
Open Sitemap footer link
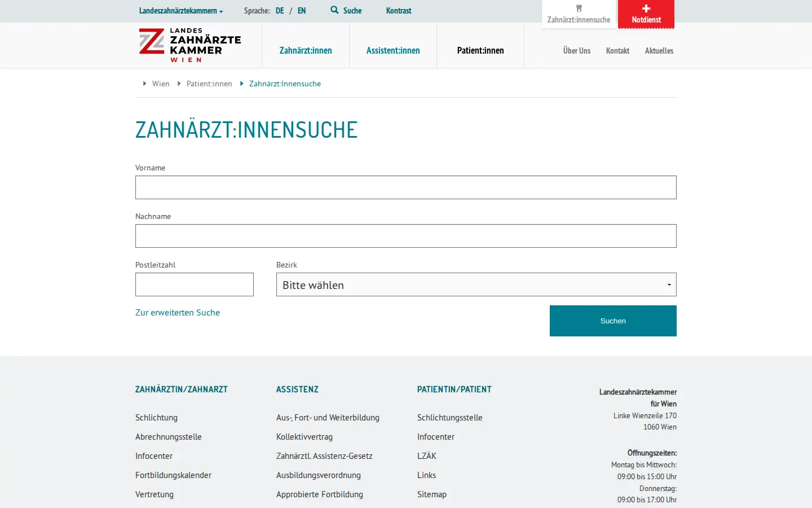(x=432, y=494)
